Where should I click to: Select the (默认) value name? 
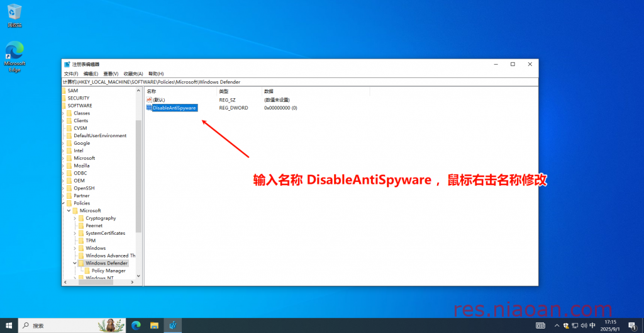click(x=159, y=100)
